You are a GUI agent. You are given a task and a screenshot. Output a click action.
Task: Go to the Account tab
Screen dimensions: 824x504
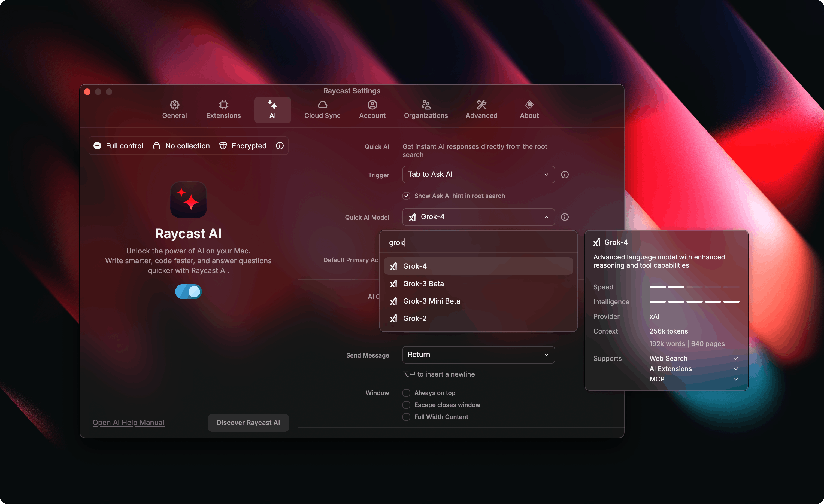[x=372, y=110]
